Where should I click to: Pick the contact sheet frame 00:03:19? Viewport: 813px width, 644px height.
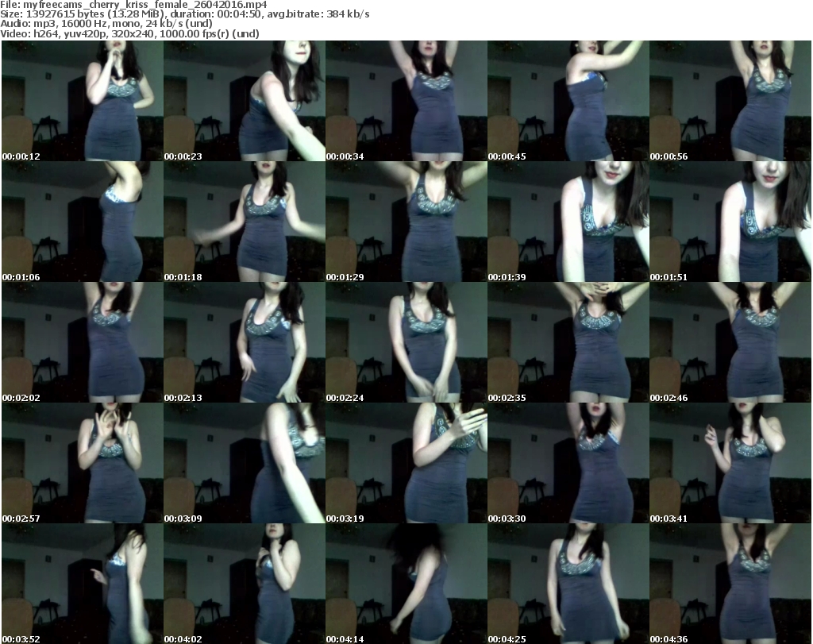click(406, 463)
